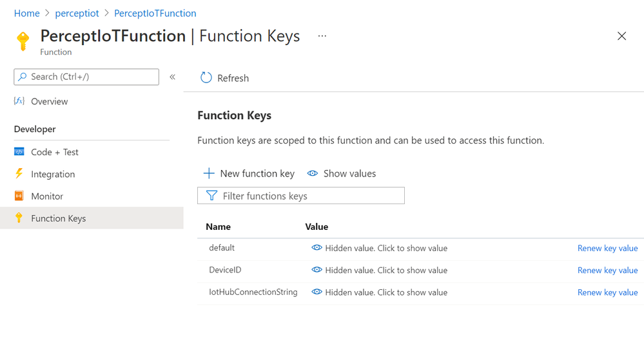This screenshot has height=351, width=644.
Task: Renew key value for the default key
Action: click(607, 248)
